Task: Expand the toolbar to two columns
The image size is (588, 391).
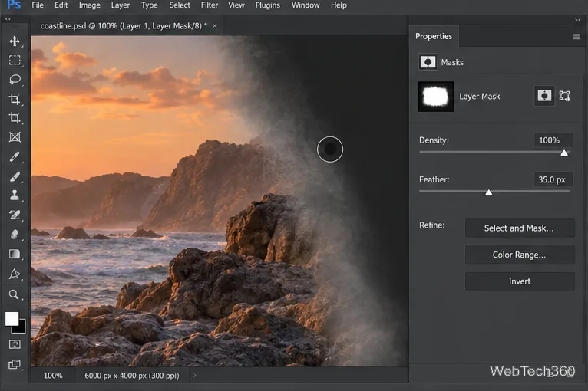Action: click(x=8, y=19)
